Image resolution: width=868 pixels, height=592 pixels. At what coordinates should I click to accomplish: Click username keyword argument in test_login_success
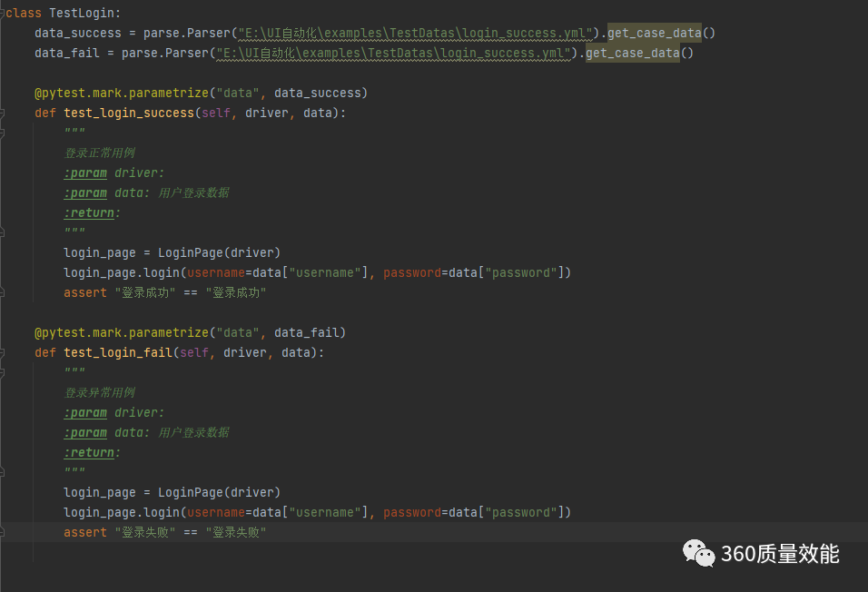[x=216, y=272]
